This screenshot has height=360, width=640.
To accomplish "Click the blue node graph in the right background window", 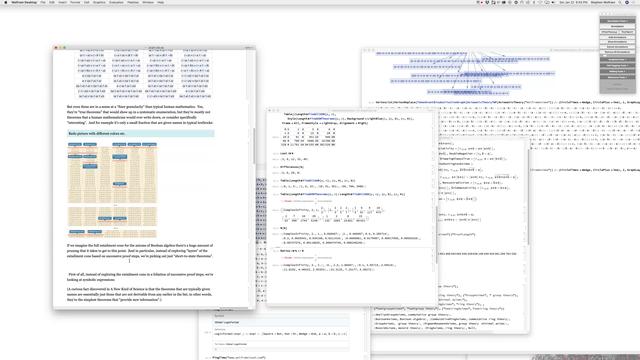I will [x=465, y=73].
